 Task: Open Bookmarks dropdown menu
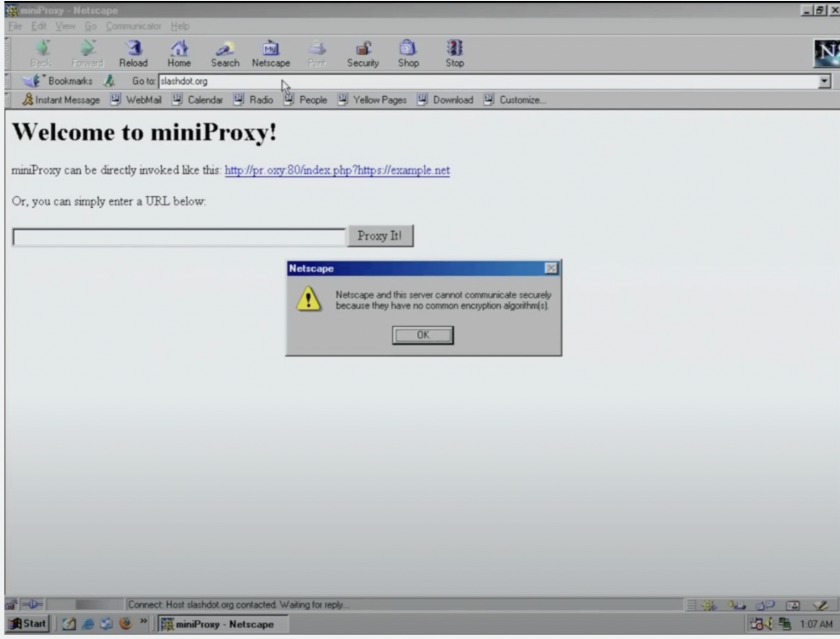[58, 81]
